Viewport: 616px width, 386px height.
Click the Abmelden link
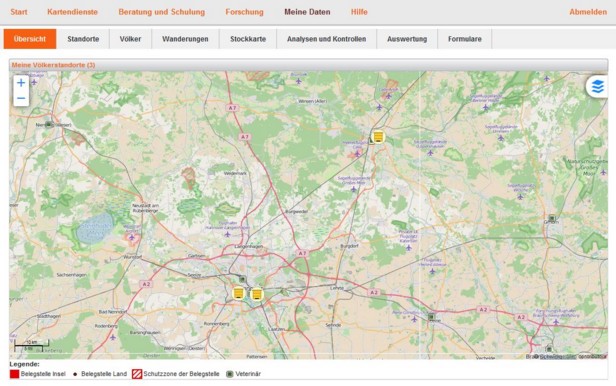click(588, 12)
